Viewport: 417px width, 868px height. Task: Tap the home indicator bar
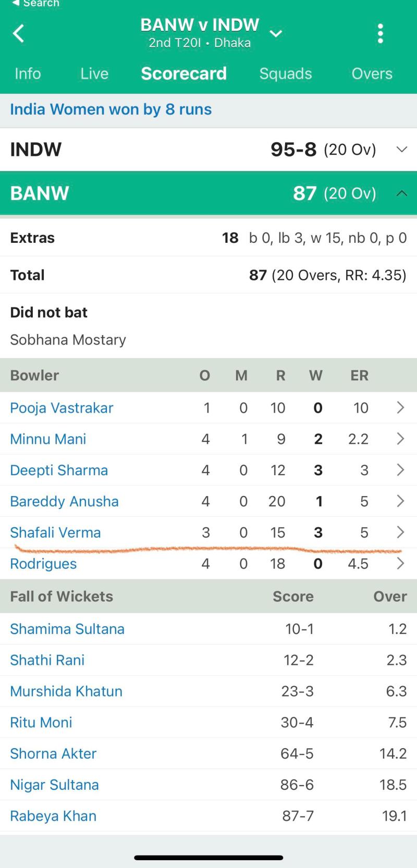click(208, 858)
